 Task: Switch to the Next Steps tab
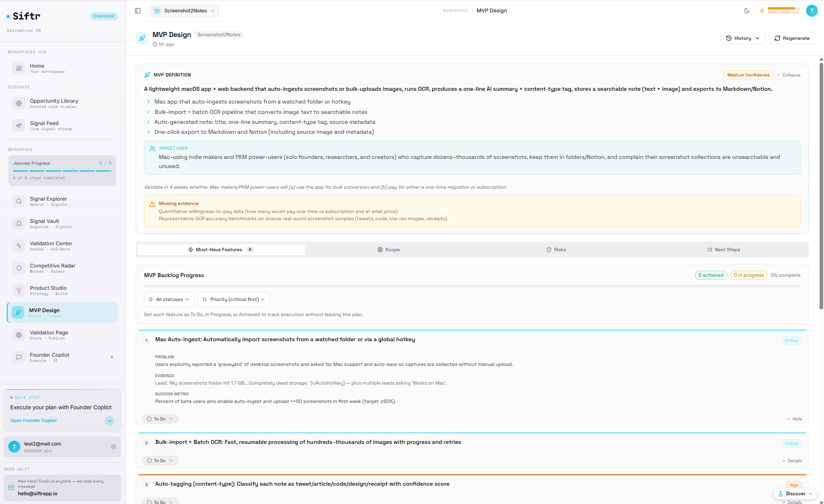724,250
